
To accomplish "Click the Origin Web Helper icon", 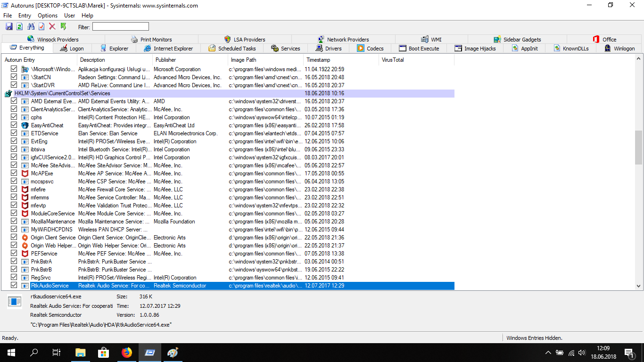I will tap(25, 246).
